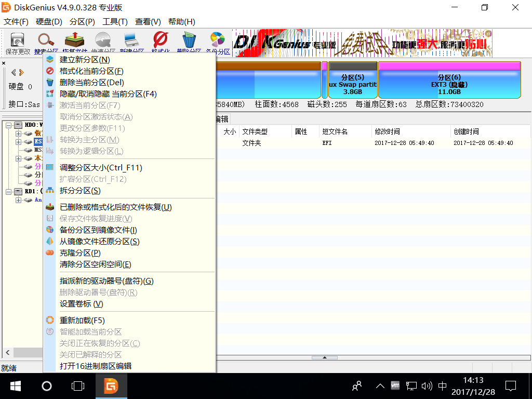The image size is (532, 399).
Task: Click the pane splitter up-arrow handle
Action: tap(325, 357)
